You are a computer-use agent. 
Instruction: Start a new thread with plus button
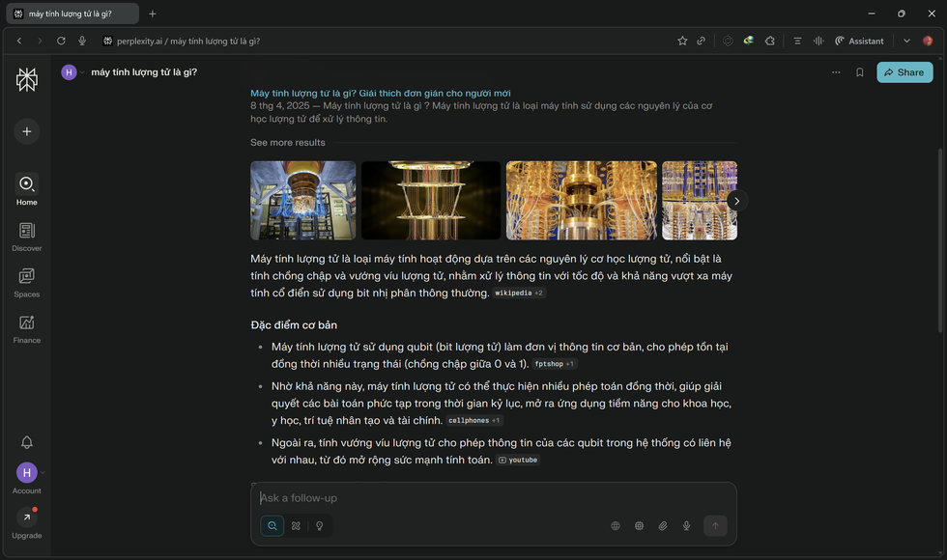(27, 131)
